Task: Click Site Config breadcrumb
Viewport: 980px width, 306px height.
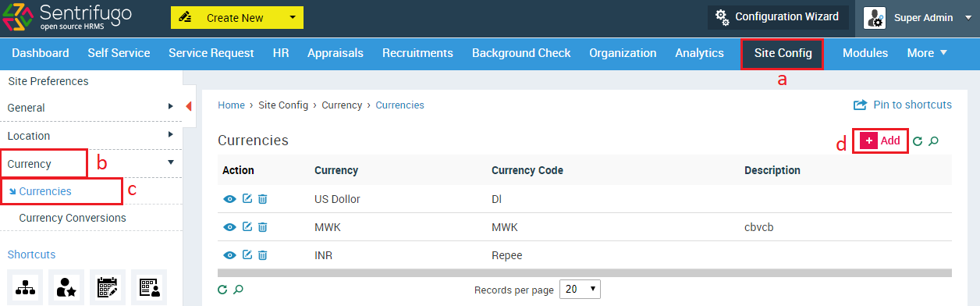Action: (283, 105)
